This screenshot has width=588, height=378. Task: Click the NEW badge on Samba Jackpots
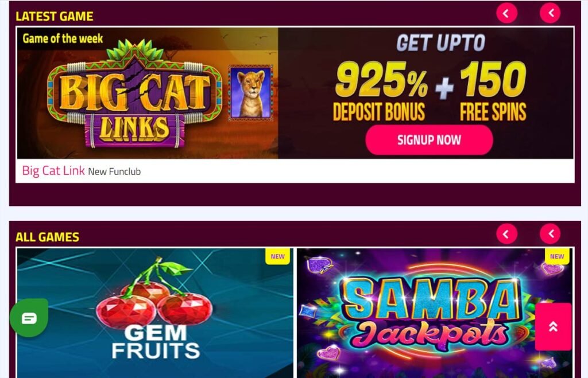557,256
